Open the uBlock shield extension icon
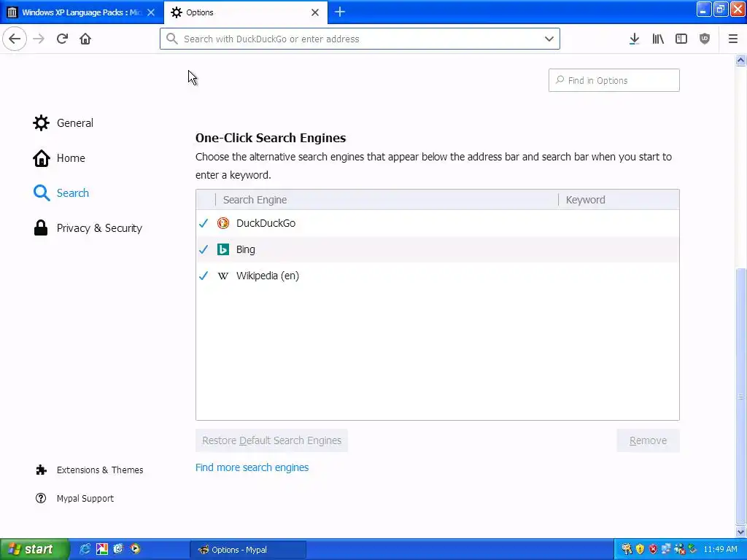Image resolution: width=747 pixels, height=560 pixels. click(705, 39)
